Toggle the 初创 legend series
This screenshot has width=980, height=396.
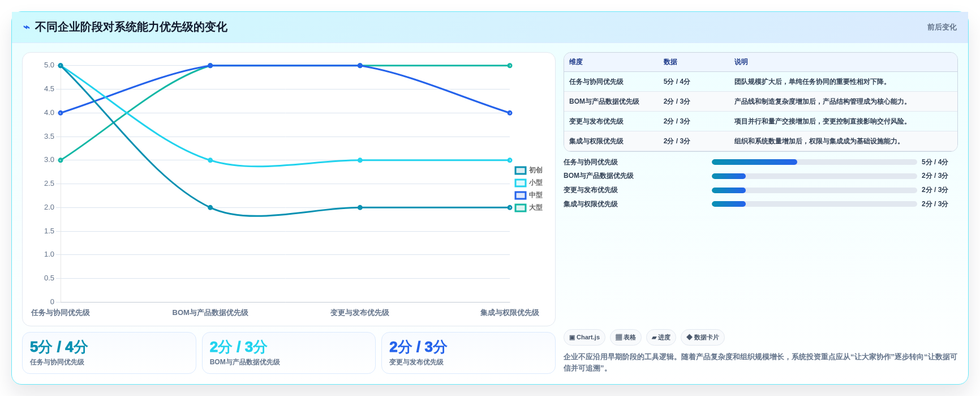click(528, 170)
